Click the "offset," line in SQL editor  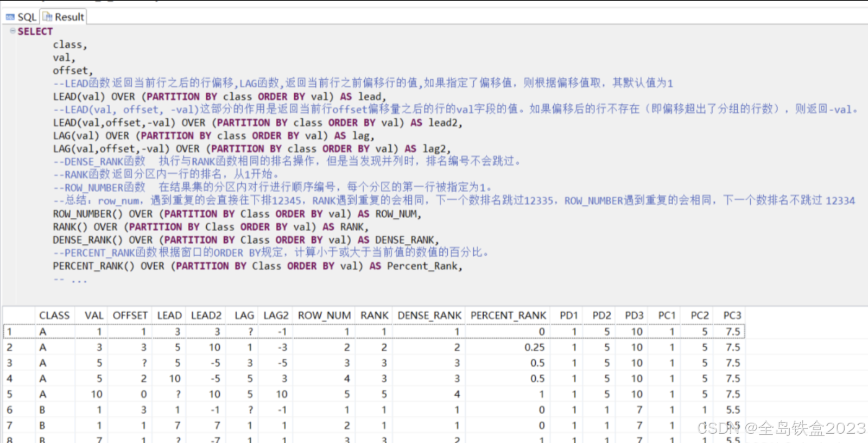point(73,71)
